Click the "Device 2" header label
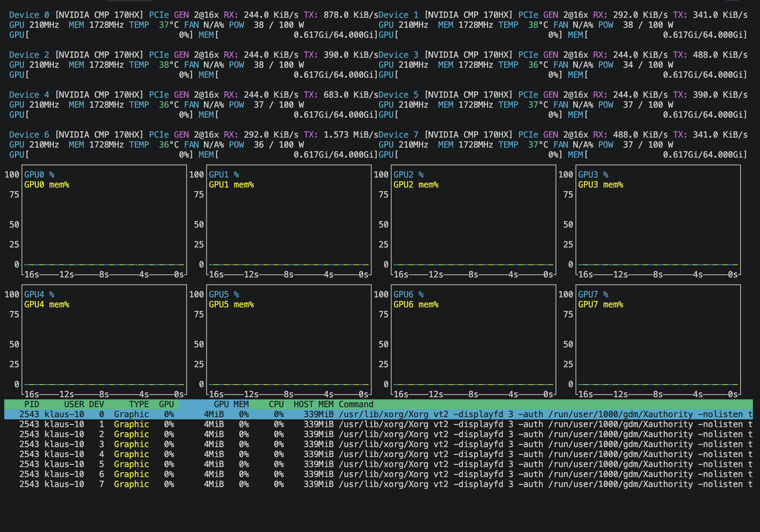This screenshot has width=760, height=532. point(30,55)
